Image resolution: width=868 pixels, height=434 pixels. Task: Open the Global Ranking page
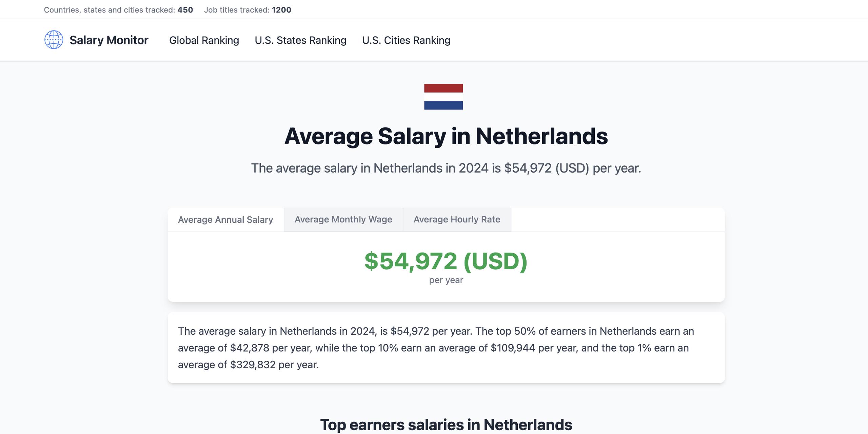(204, 40)
